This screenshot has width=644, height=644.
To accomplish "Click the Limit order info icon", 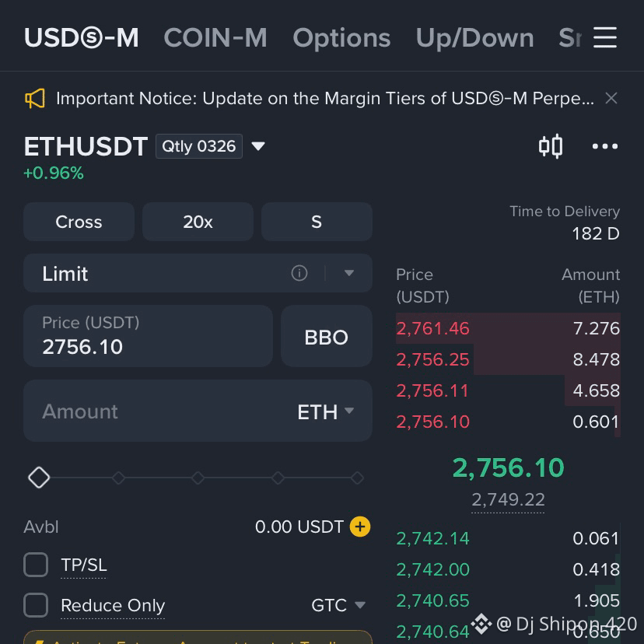I will [299, 273].
